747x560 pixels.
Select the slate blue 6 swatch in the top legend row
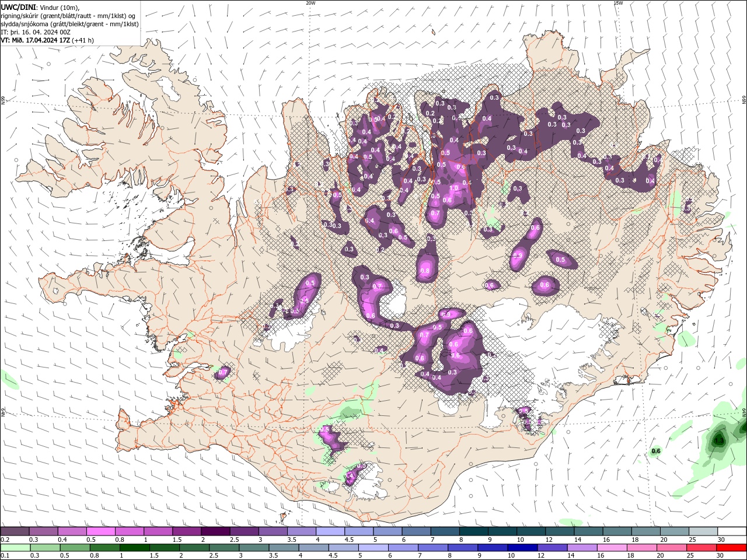[x=417, y=531]
